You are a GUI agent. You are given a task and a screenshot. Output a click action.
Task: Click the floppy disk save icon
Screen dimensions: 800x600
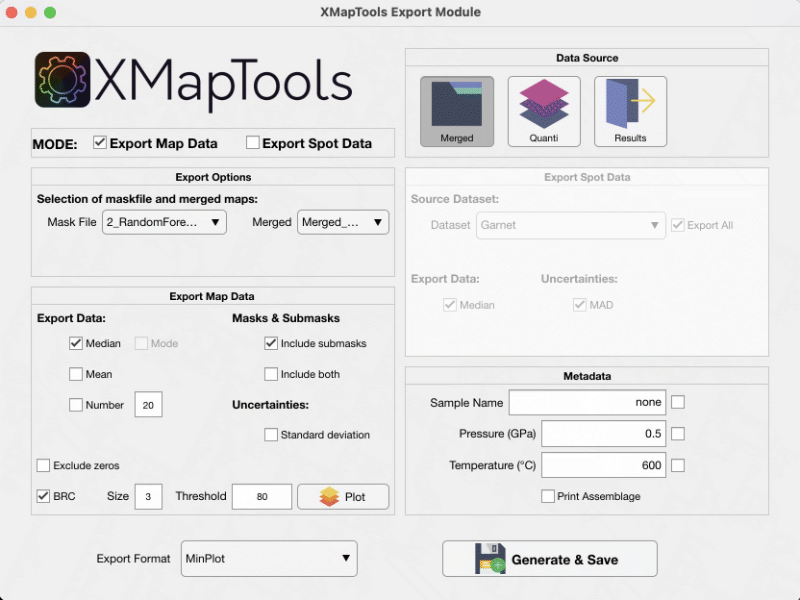[485, 558]
